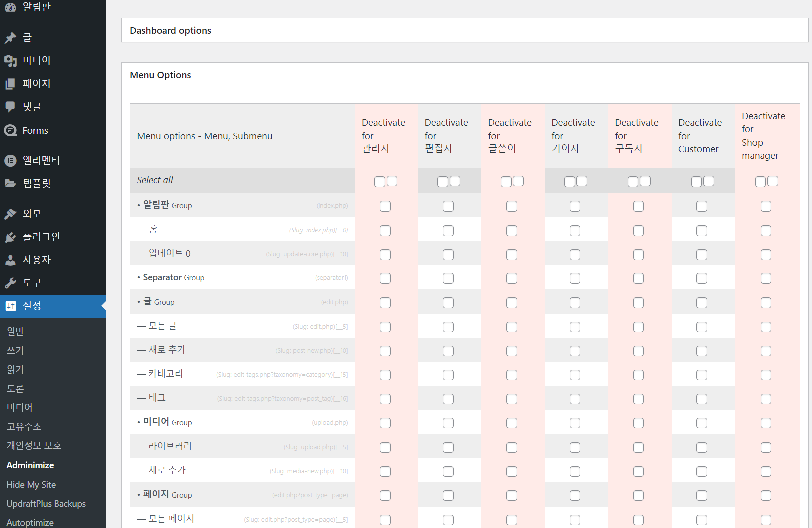
Task: Deactivate 라이브러리 for 기여자
Action: [575, 447]
